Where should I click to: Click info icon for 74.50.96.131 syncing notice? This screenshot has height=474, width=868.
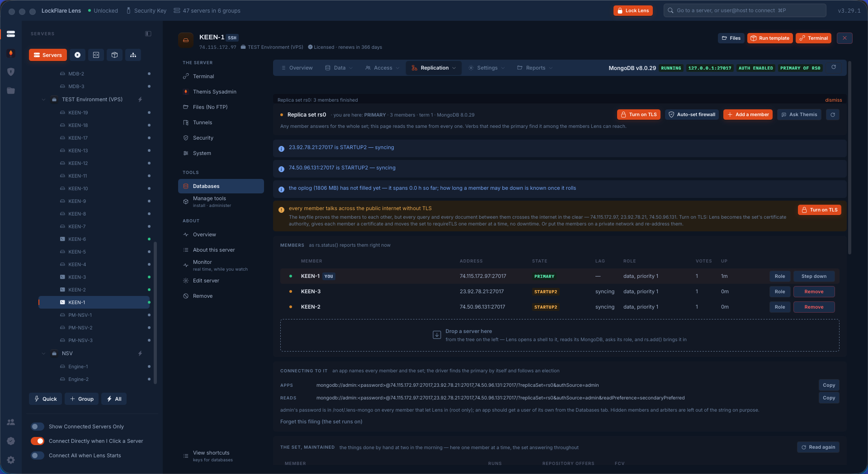click(281, 169)
